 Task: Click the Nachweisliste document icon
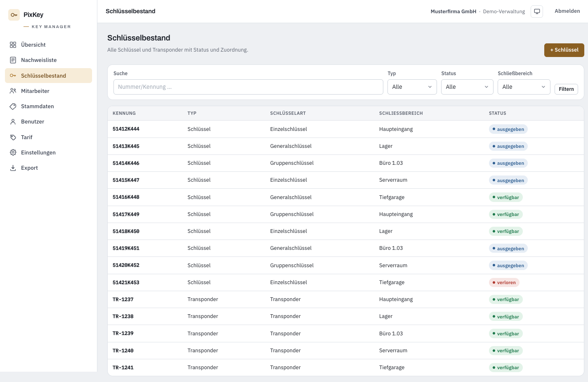click(13, 60)
